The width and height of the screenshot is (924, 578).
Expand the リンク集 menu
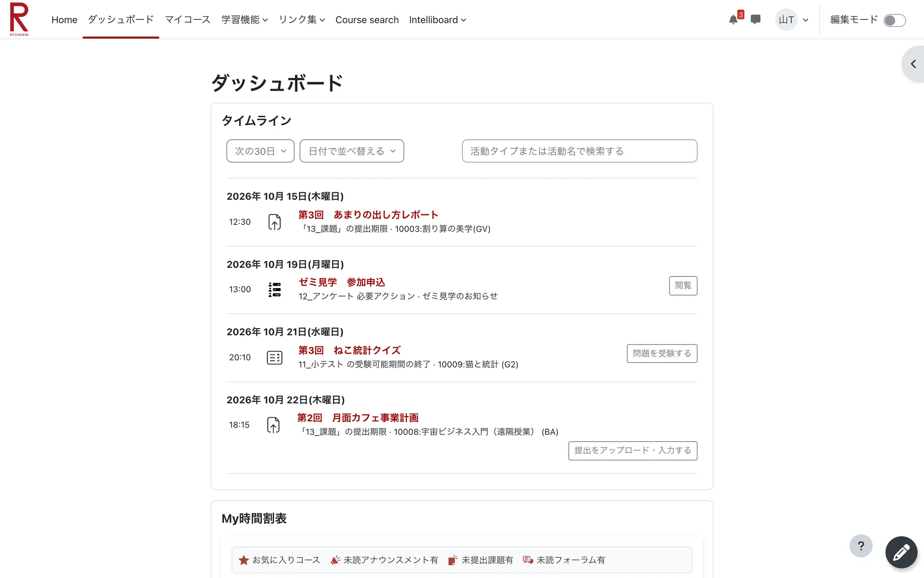tap(302, 20)
